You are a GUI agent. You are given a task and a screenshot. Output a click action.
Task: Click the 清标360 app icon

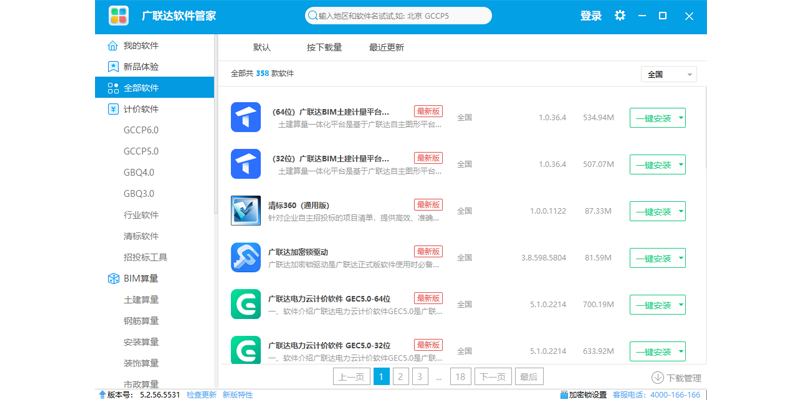coord(245,211)
